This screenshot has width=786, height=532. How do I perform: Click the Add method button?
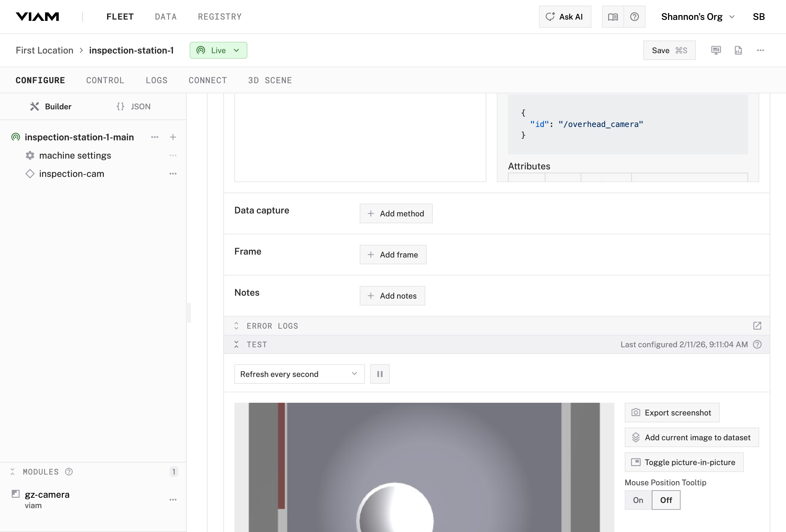pos(396,213)
